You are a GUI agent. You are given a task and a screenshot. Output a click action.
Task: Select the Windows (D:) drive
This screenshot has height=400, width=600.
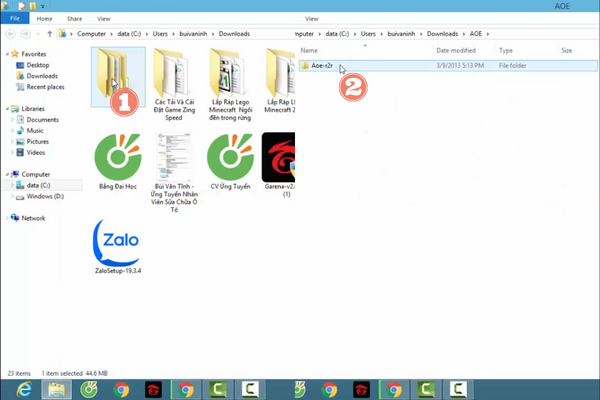click(45, 196)
